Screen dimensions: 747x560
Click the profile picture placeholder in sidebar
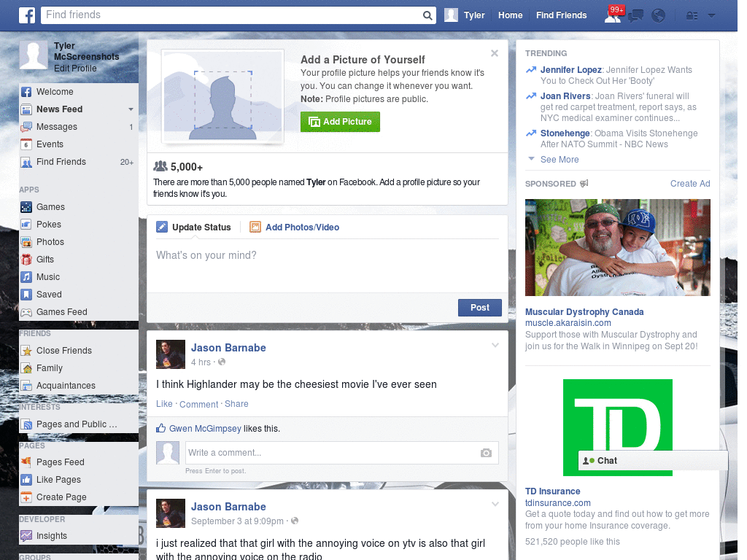coord(34,55)
